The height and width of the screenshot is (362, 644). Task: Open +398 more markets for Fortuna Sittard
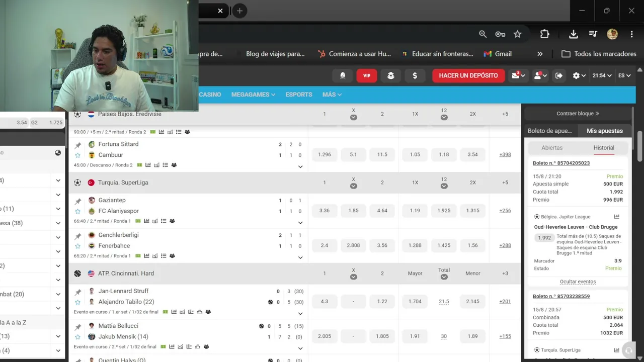(x=505, y=154)
